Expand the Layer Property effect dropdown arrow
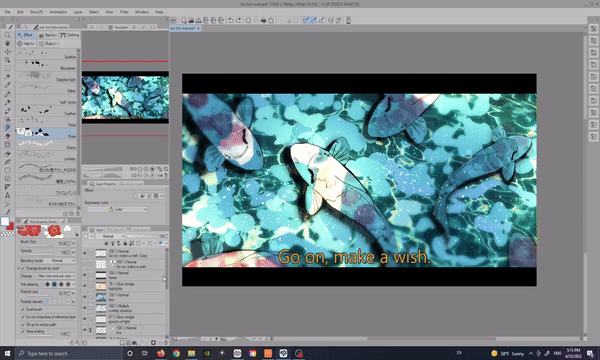 pyautogui.click(x=162, y=196)
